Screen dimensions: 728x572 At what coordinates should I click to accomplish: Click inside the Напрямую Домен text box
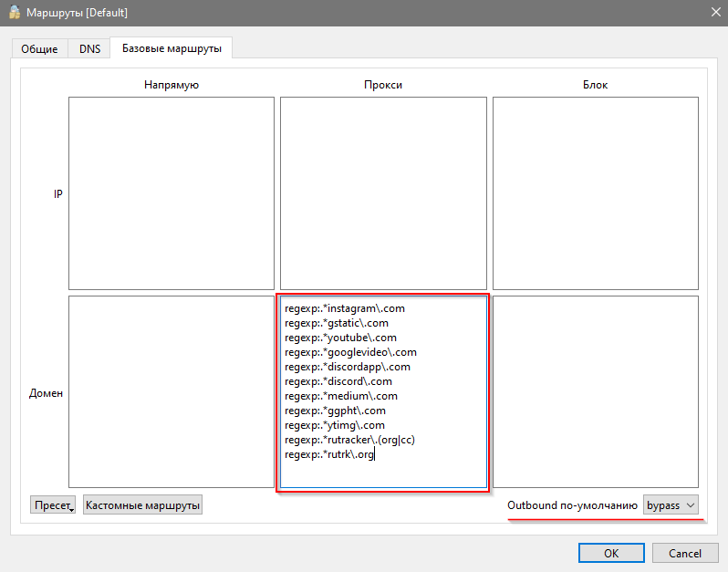pyautogui.click(x=171, y=391)
